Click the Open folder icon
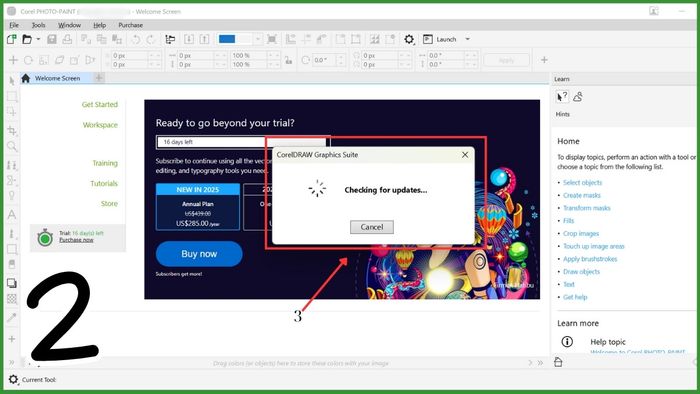700x394 pixels. click(x=27, y=39)
